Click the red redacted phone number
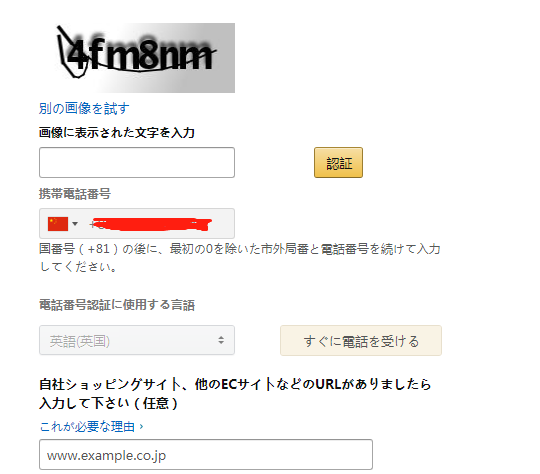Image resolution: width=540 pixels, height=474 pixels. [152, 224]
